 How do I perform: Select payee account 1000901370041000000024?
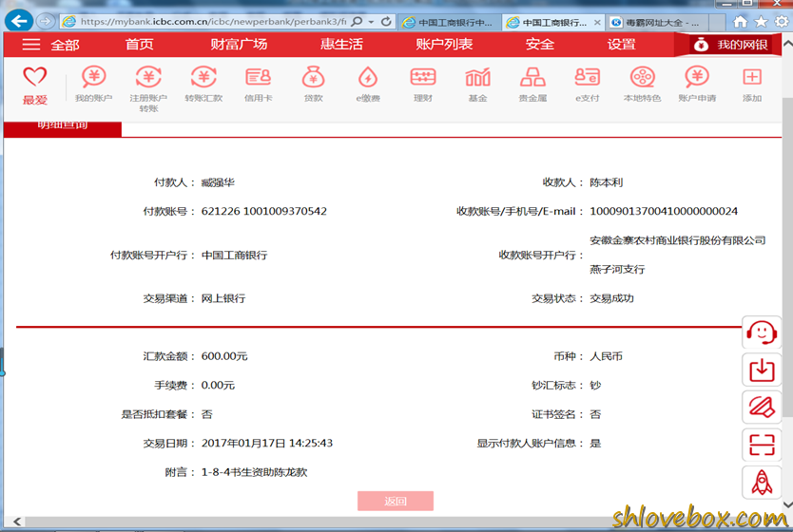pos(664,211)
